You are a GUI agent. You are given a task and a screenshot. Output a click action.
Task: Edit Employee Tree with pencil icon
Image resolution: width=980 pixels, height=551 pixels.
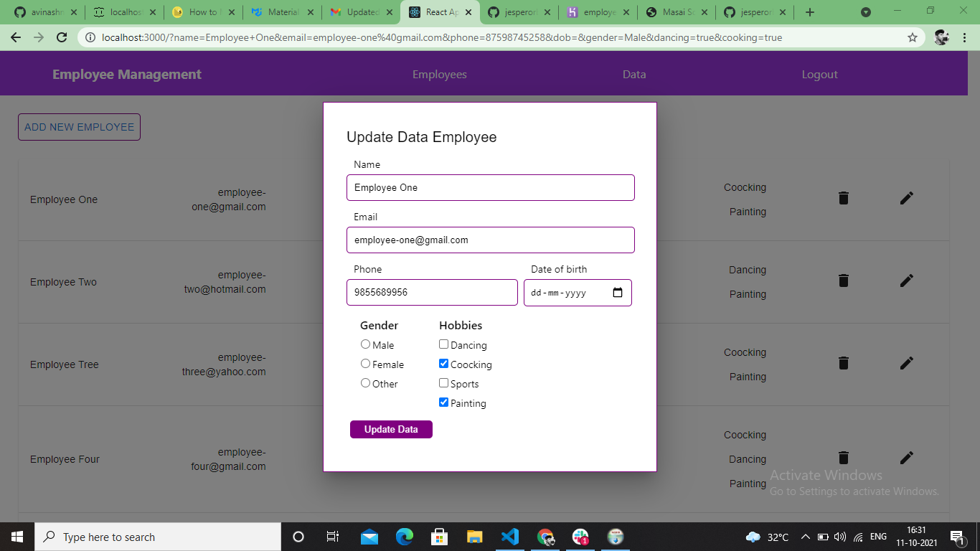(x=907, y=363)
